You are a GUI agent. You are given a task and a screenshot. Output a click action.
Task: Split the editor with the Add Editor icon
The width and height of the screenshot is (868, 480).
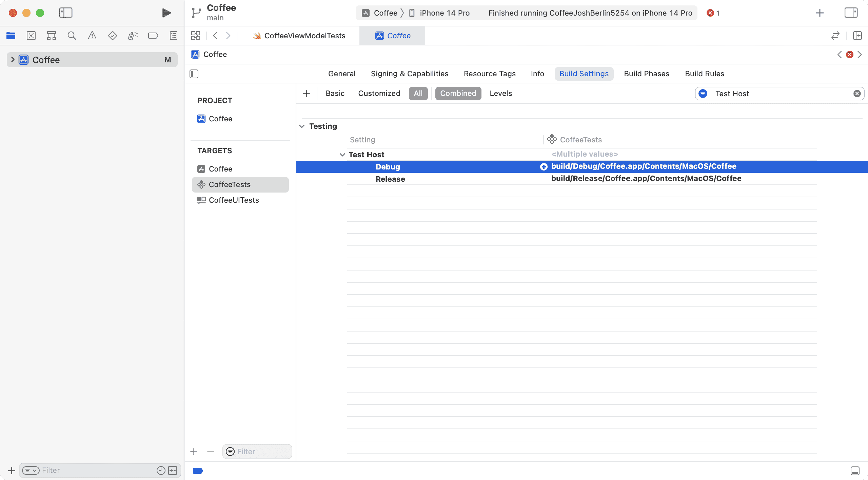point(857,35)
